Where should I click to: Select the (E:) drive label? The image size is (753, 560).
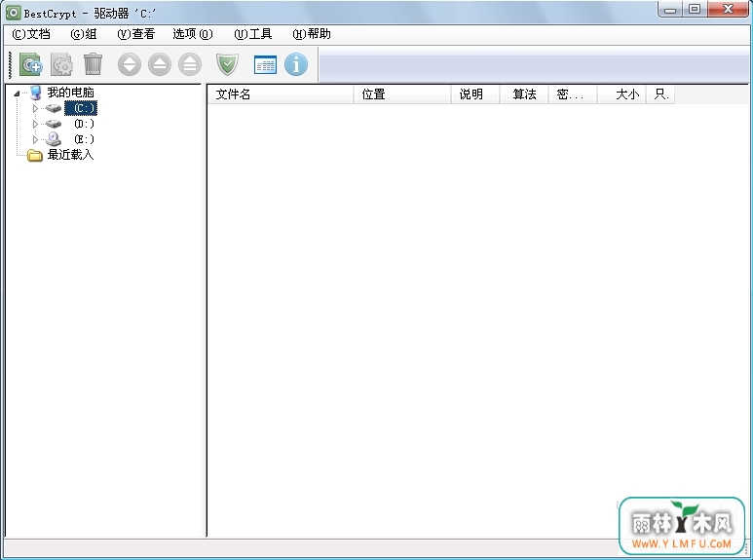pyautogui.click(x=84, y=139)
